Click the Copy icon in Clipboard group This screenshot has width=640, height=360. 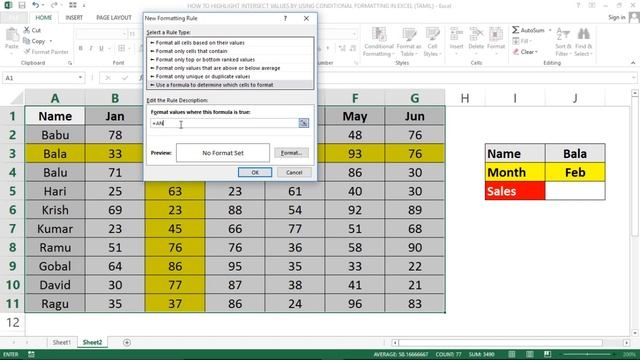pyautogui.click(x=27, y=41)
